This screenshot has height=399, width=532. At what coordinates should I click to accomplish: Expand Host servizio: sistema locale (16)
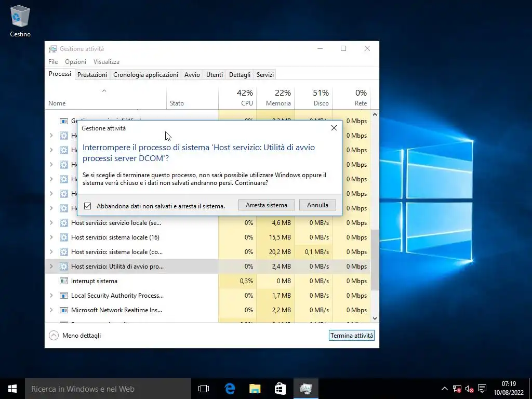click(x=51, y=237)
